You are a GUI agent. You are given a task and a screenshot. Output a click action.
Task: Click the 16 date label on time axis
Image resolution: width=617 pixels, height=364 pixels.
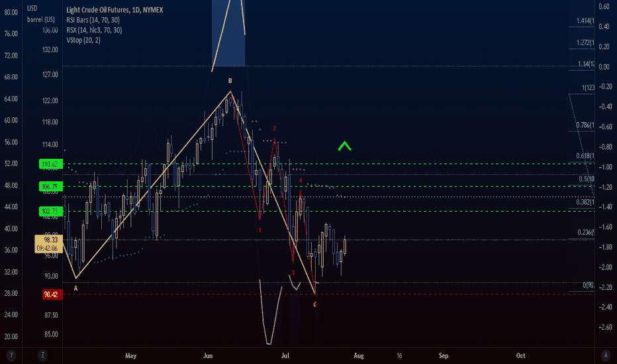click(399, 356)
